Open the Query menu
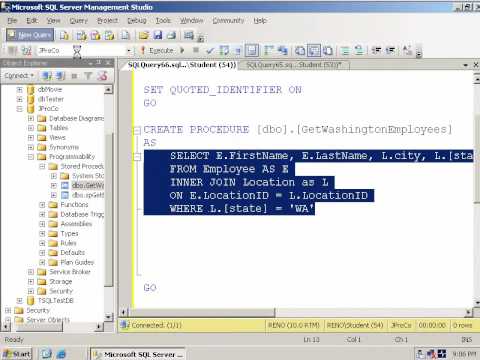Image resolution: width=480 pixels, height=360 pixels. [x=78, y=21]
